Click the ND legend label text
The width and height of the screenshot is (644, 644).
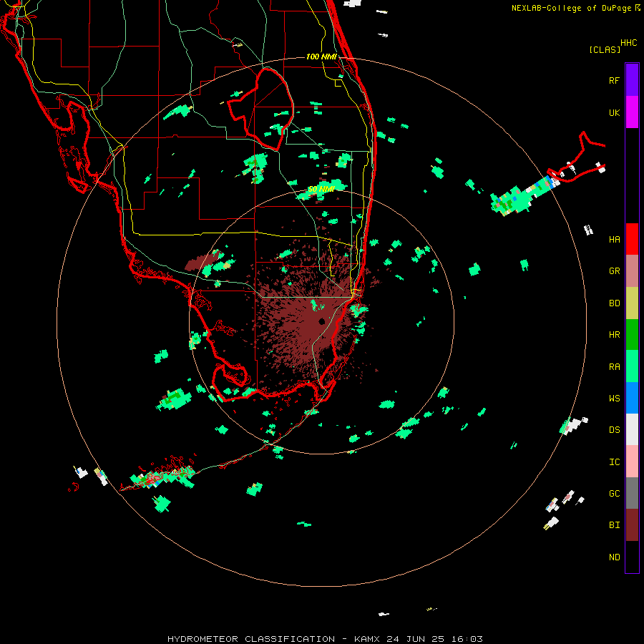tap(614, 557)
